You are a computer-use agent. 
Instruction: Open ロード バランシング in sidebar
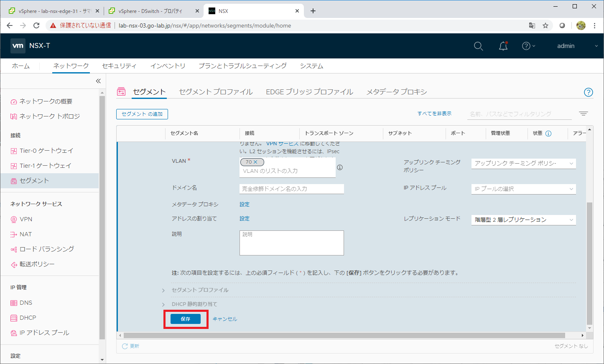[46, 249]
